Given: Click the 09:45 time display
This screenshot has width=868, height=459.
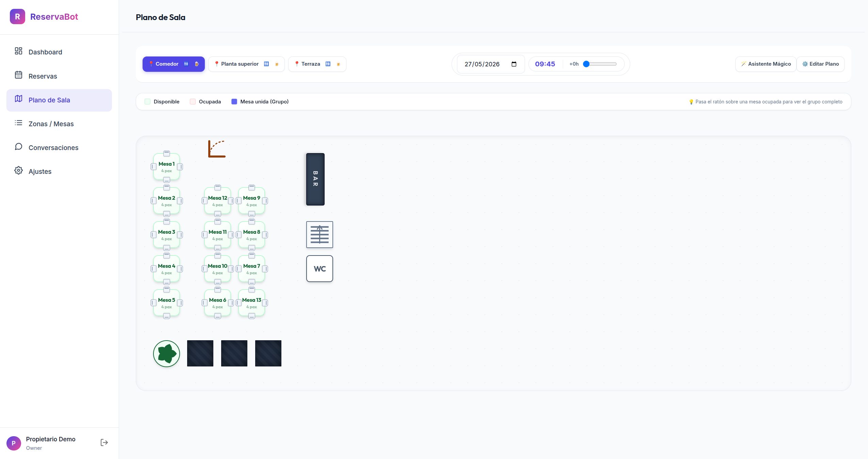Looking at the screenshot, I should pyautogui.click(x=545, y=64).
